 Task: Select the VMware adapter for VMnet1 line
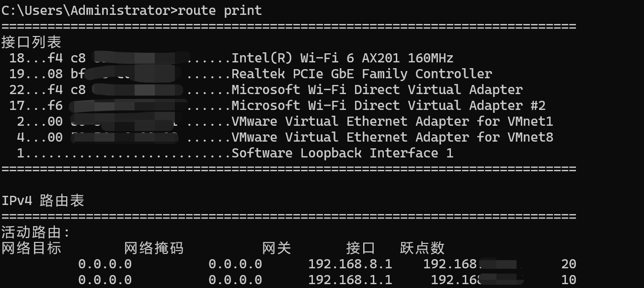(392, 121)
